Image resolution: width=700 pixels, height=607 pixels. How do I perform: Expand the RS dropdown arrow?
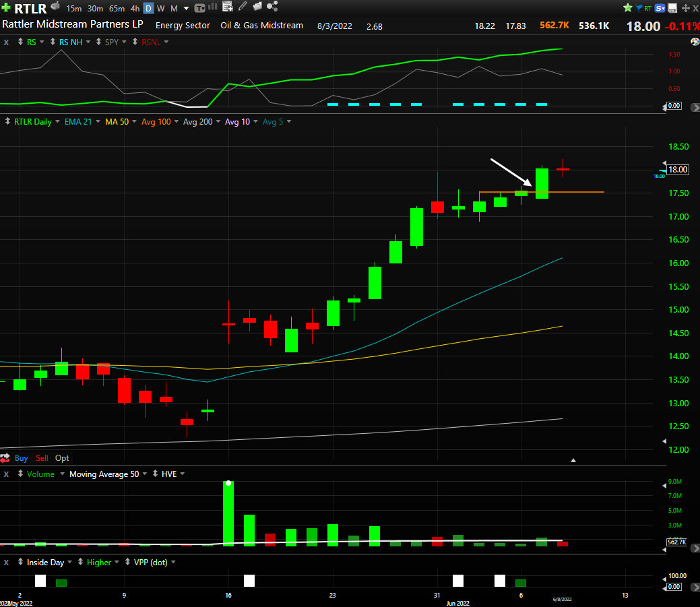42,42
